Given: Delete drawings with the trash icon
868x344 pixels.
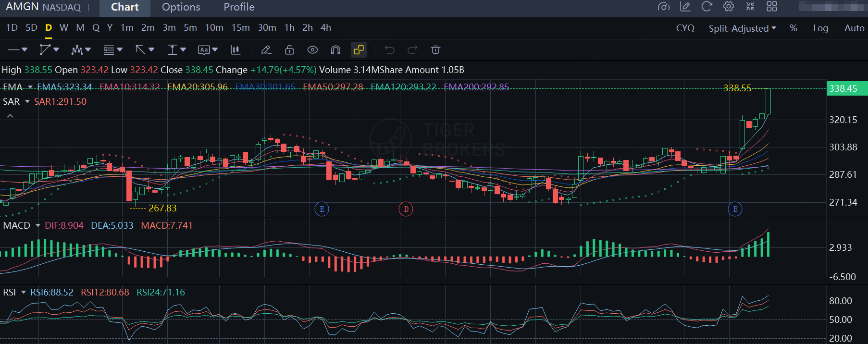Looking at the screenshot, I should pos(435,50).
